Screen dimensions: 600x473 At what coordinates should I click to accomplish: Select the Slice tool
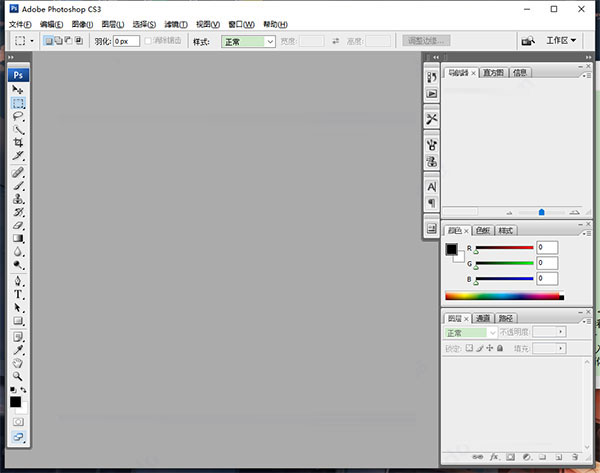click(x=18, y=155)
